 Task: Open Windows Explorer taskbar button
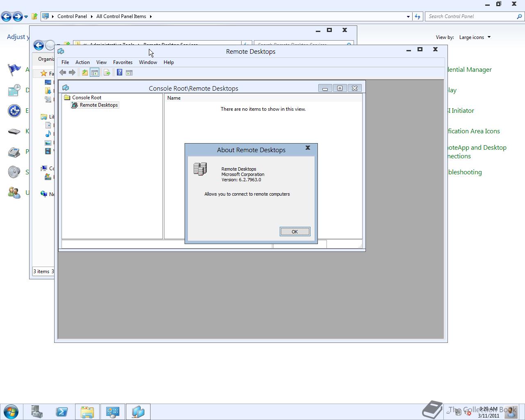[87, 412]
